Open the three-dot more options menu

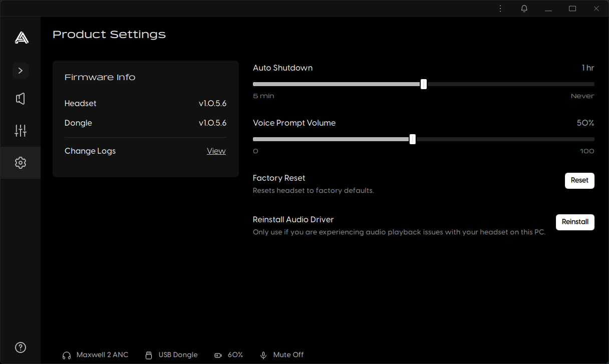pyautogui.click(x=500, y=9)
